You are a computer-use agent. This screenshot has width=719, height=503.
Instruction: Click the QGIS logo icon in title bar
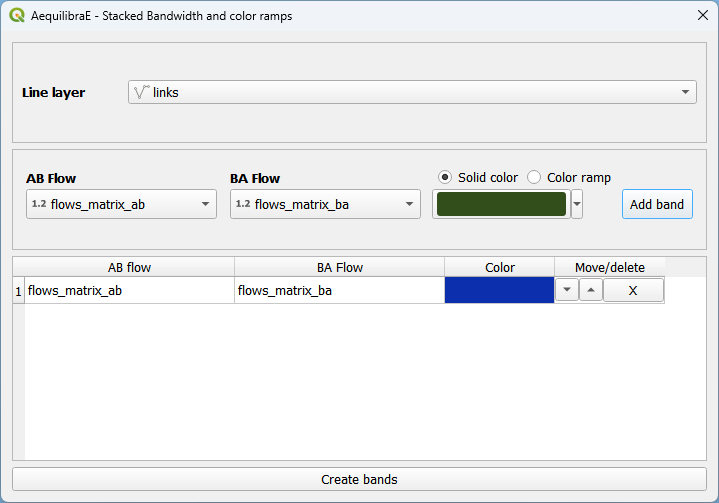(x=17, y=15)
